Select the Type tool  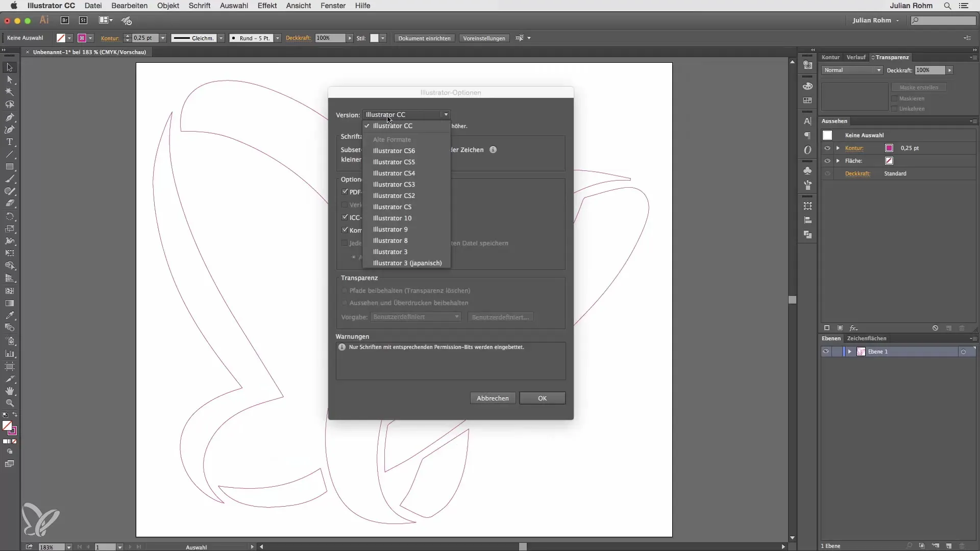[10, 142]
